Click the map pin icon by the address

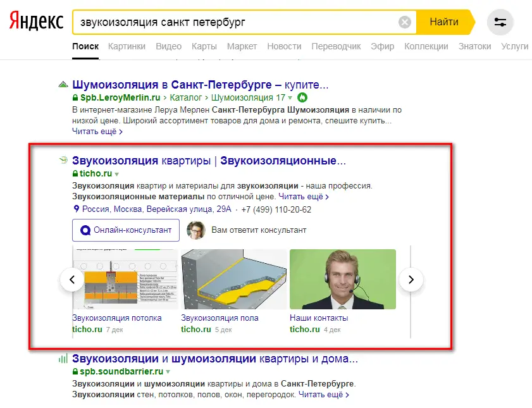tap(77, 209)
